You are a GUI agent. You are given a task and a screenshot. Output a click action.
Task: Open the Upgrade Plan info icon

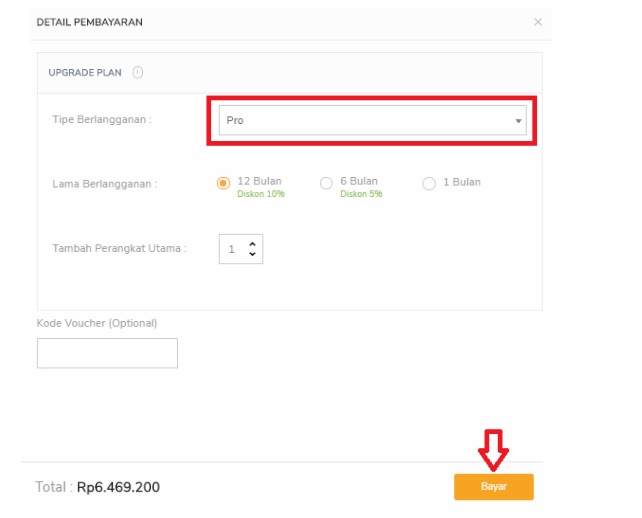click(138, 72)
